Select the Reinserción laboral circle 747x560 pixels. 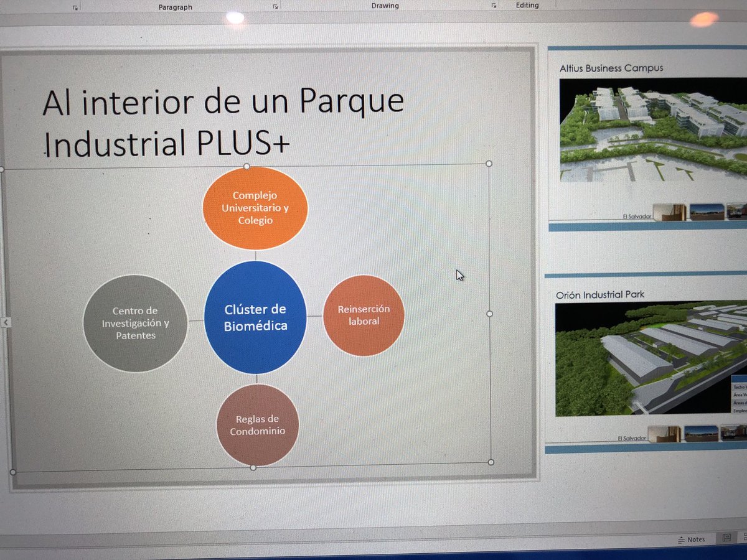click(x=364, y=315)
